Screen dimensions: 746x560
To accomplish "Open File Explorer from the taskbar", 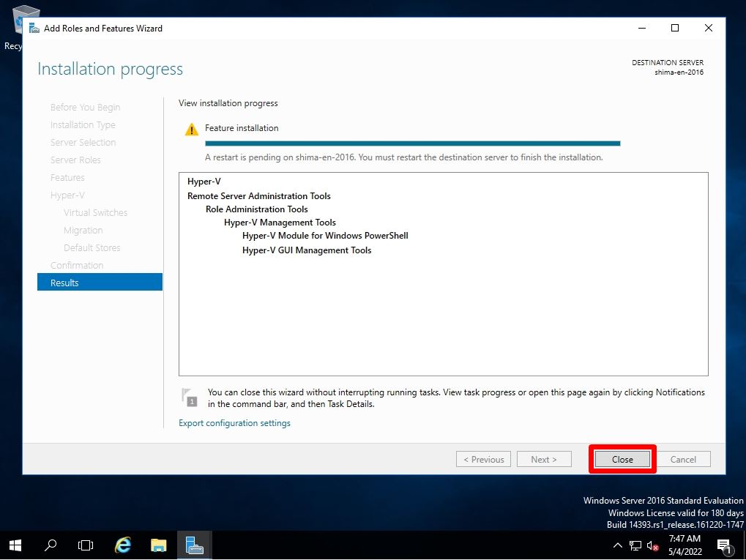I will tap(158, 545).
